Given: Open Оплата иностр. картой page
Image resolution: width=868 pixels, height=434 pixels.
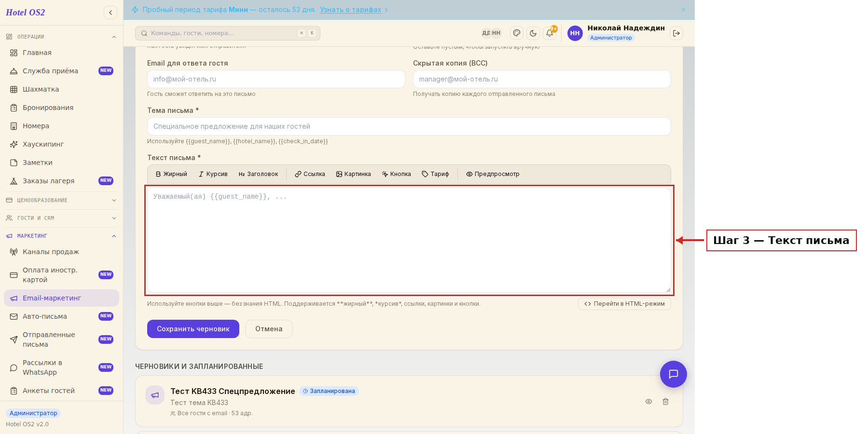Looking at the screenshot, I should point(61,275).
